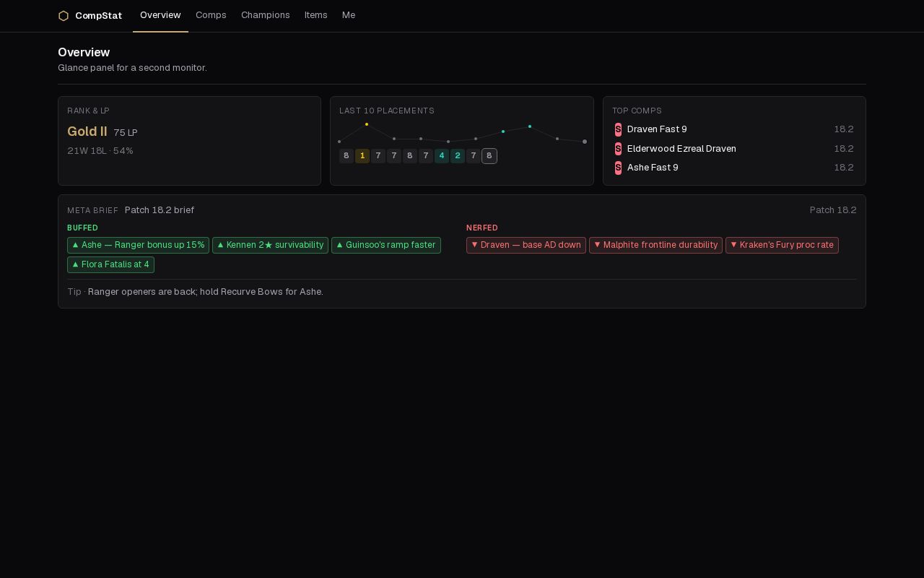
Task: Click the NERFED section label
Action: (482, 228)
